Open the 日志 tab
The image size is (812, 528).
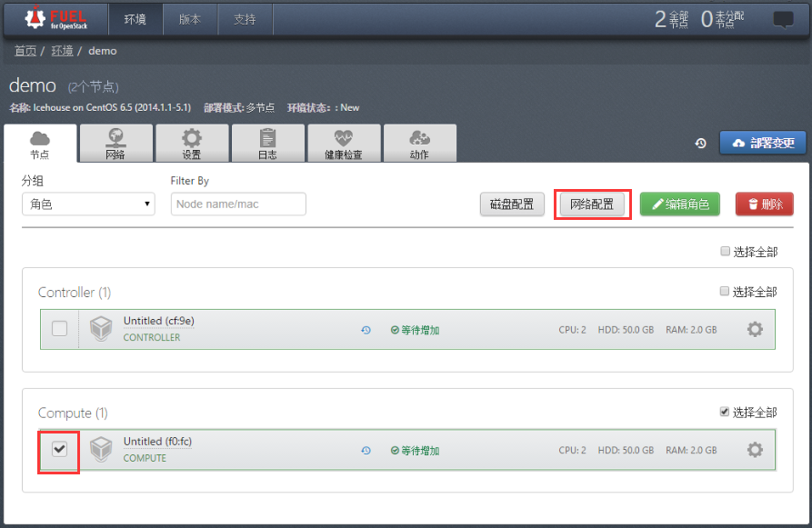pos(267,144)
